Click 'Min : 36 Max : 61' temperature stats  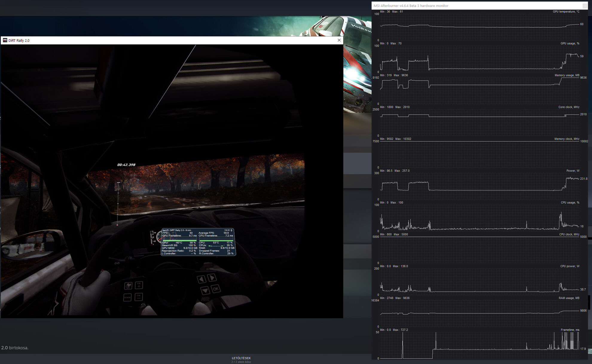[x=391, y=12]
